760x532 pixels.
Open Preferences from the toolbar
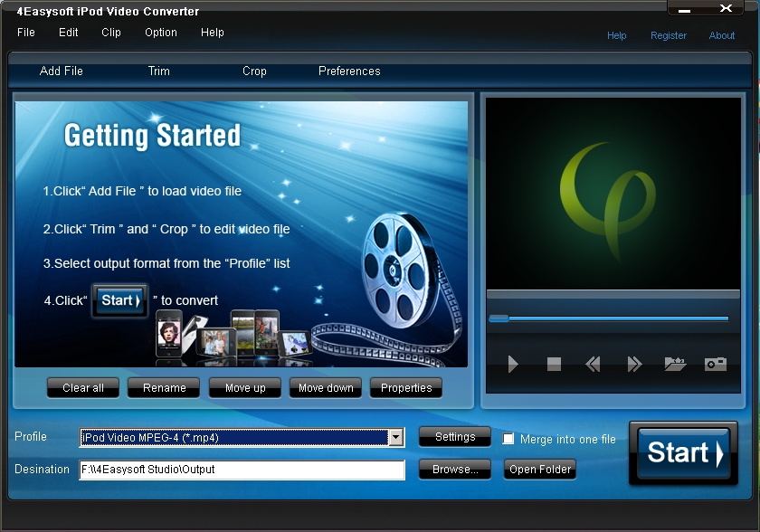(x=349, y=71)
